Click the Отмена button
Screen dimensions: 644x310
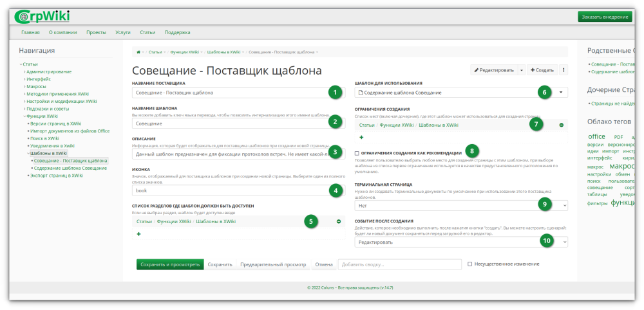(x=324, y=264)
